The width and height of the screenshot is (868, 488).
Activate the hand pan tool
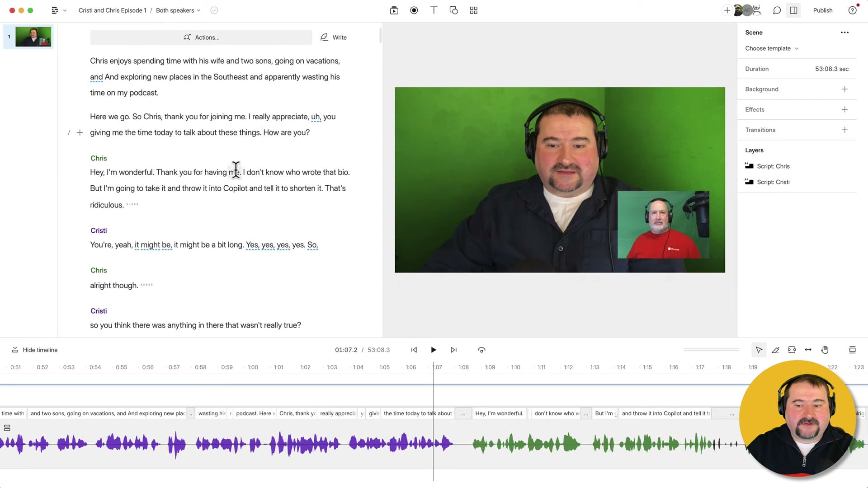coord(825,349)
